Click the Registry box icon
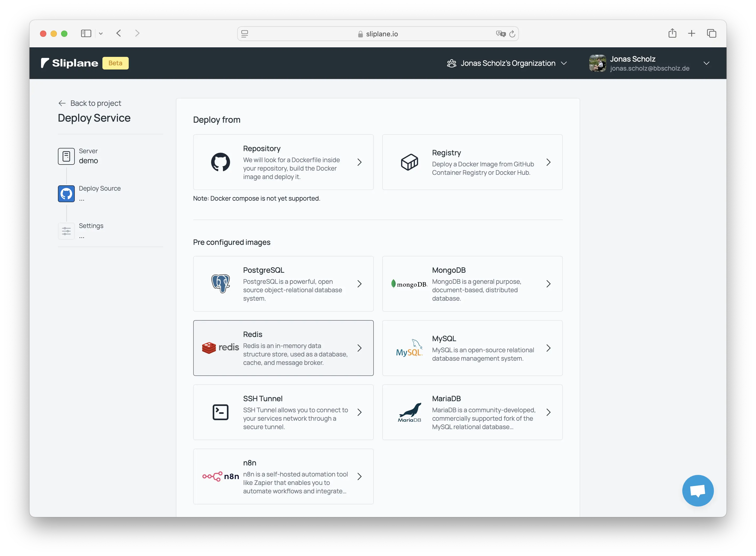 click(409, 162)
